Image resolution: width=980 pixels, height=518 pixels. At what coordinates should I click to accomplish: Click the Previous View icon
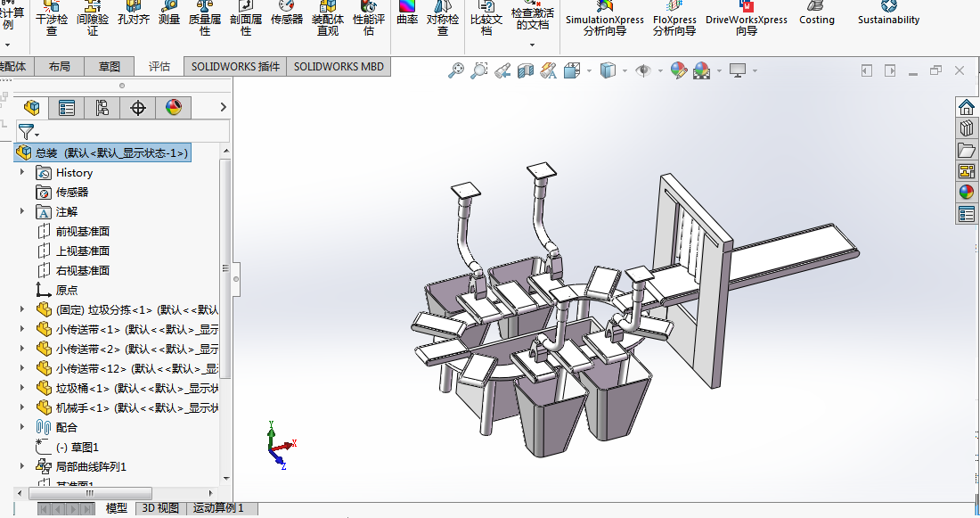pos(502,70)
